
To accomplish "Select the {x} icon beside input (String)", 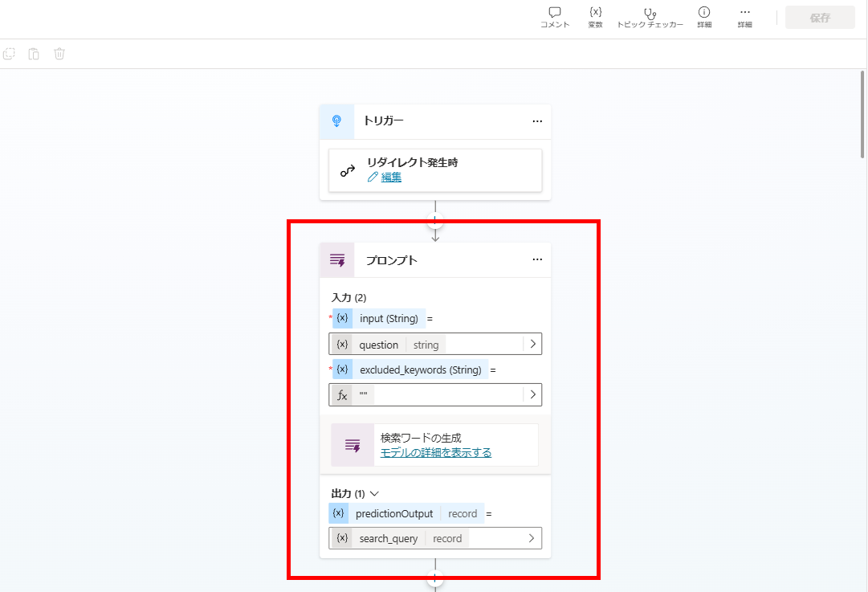I will click(x=342, y=318).
